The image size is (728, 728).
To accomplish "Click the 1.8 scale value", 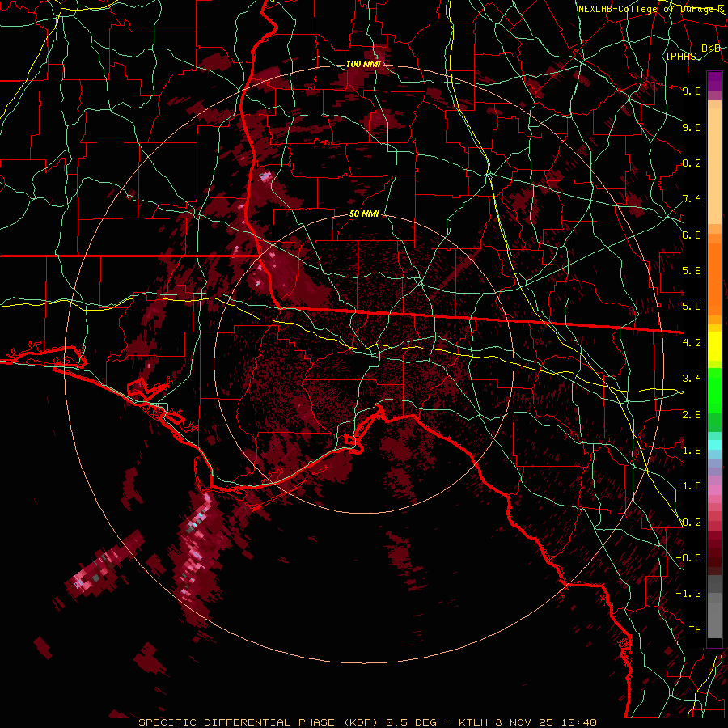I will [x=692, y=451].
